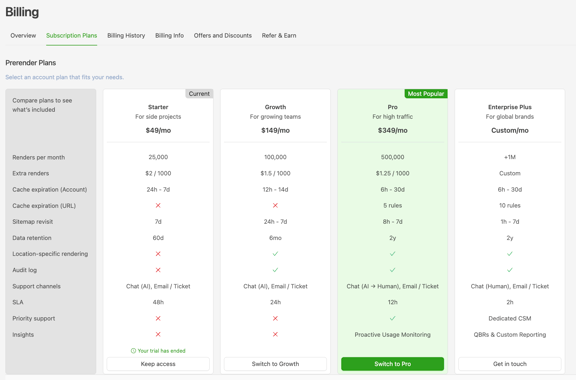The height and width of the screenshot is (380, 576).
Task: Click the 'Proactive Usage Monitoring' cell
Action: click(392, 334)
